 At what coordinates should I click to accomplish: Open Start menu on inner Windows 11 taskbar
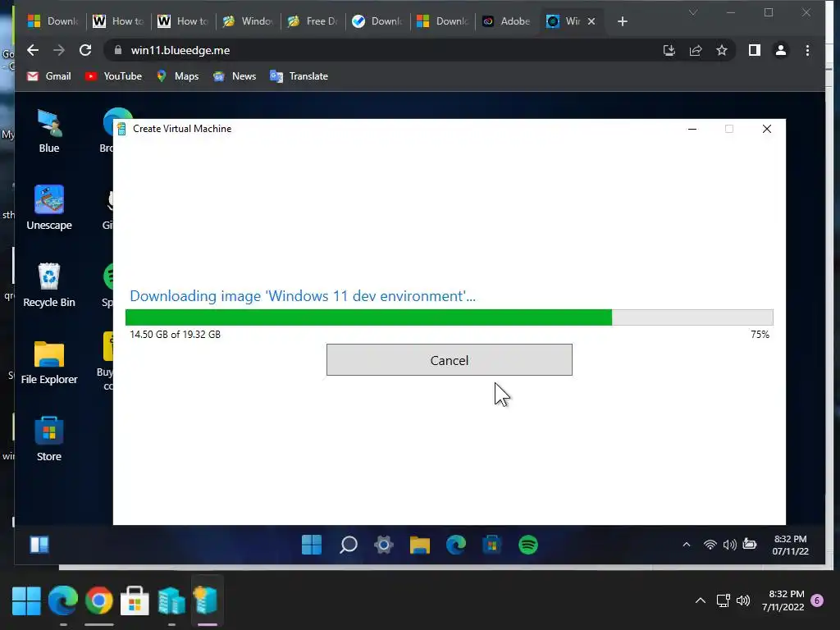coord(312,545)
